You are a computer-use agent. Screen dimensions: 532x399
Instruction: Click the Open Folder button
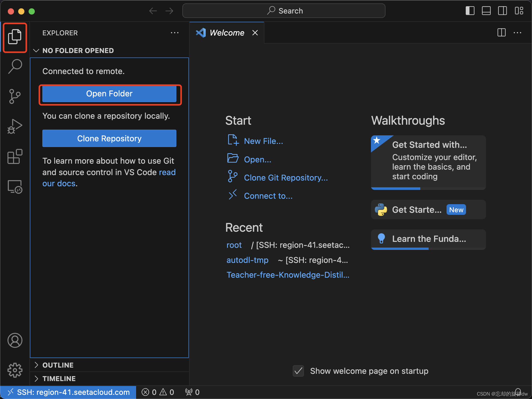(109, 94)
